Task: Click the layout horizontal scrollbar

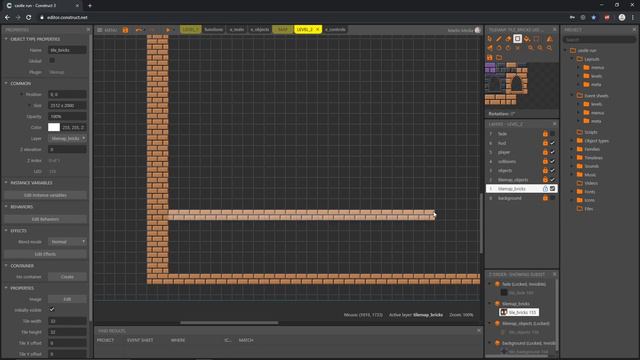Action: pyautogui.click(x=229, y=322)
